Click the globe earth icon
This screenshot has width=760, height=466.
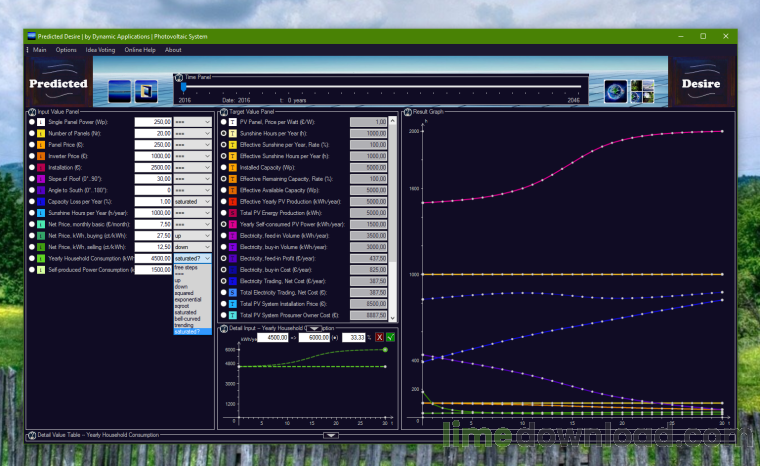click(x=616, y=91)
